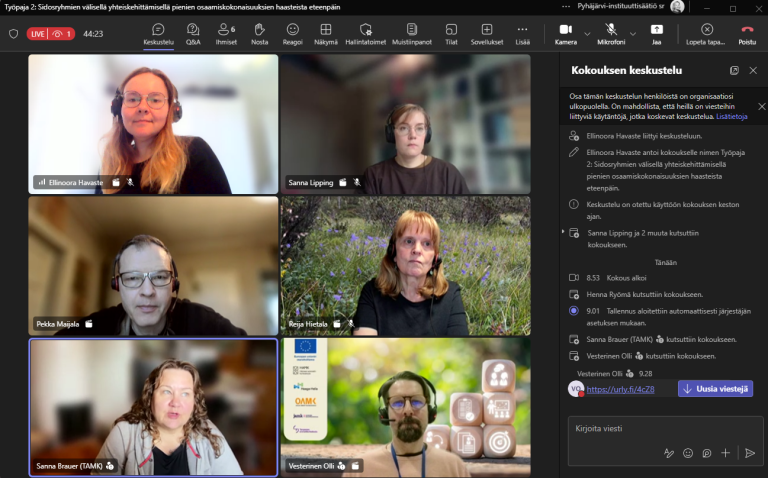This screenshot has width=768, height=478.
Task: Open the Tilat breakout rooms
Action: point(451,34)
